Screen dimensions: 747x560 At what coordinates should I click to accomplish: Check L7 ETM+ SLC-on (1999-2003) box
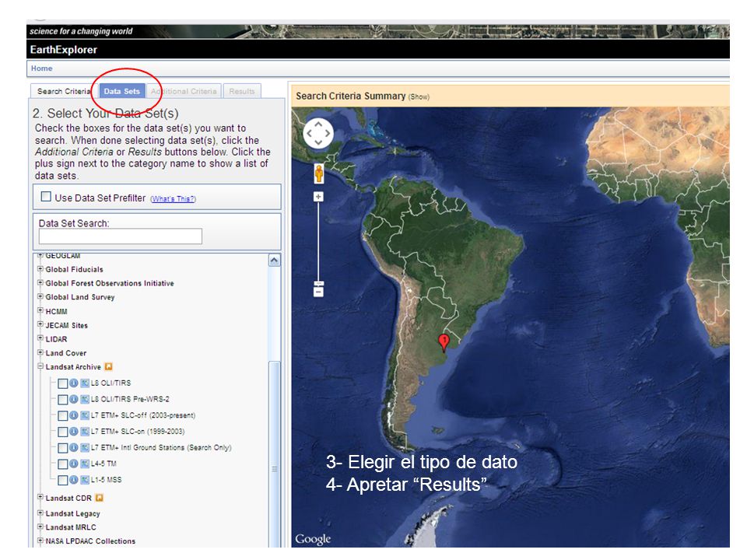pyautogui.click(x=63, y=432)
